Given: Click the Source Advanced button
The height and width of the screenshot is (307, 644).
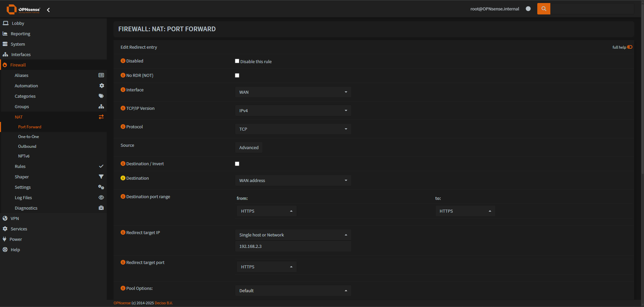Looking at the screenshot, I should (x=249, y=147).
